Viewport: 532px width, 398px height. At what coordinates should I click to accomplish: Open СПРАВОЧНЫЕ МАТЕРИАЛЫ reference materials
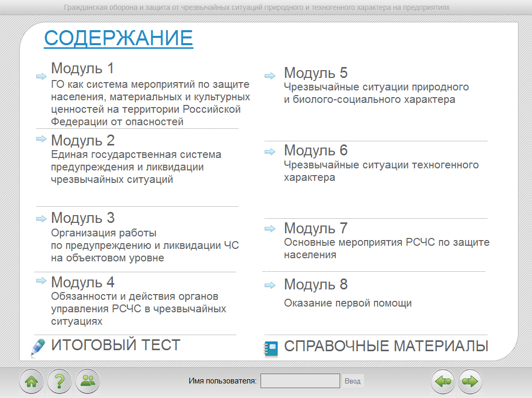(x=386, y=347)
